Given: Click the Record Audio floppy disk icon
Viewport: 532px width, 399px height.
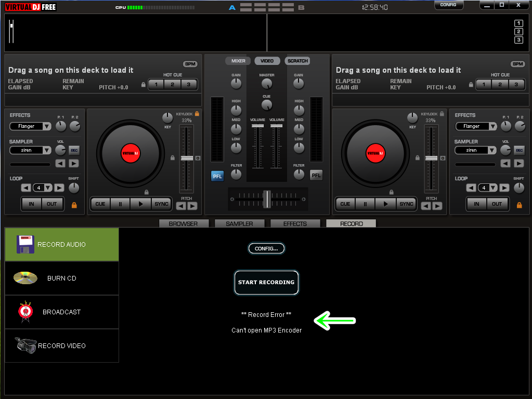Looking at the screenshot, I should [x=25, y=244].
